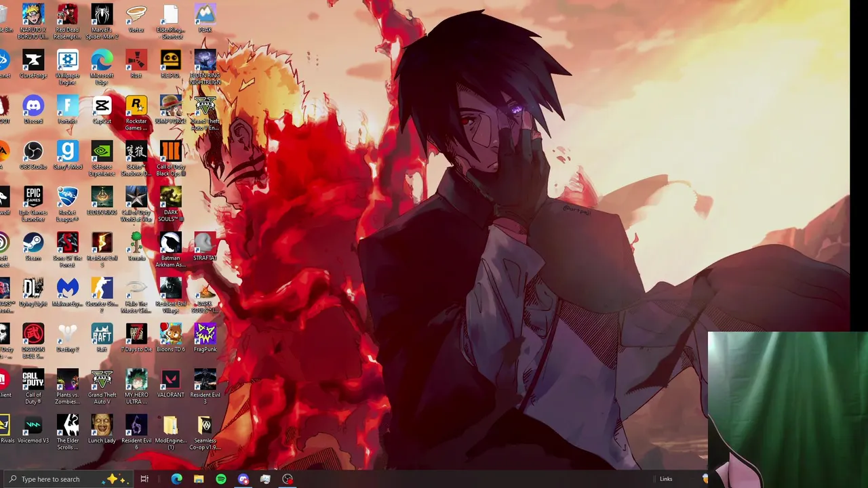Open the Seamless Co-op folder
Viewport: 868px width, 488px height.
[205, 432]
